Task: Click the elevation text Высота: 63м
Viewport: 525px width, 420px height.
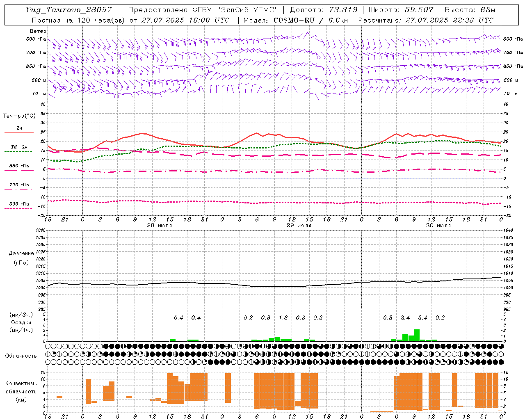Action: point(470,10)
